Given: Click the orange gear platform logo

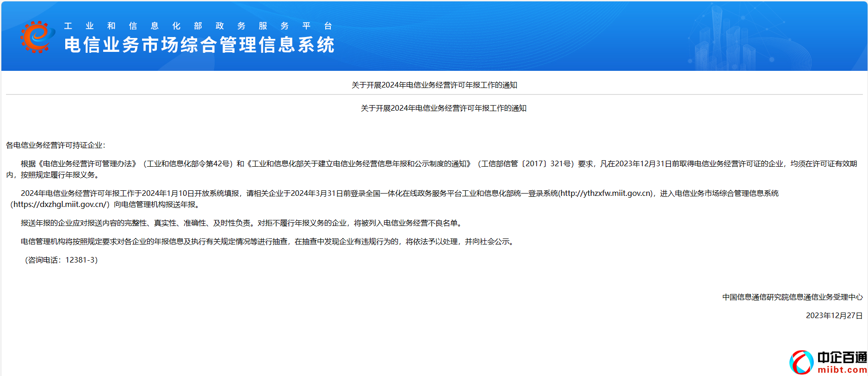Looking at the screenshot, I should [35, 37].
